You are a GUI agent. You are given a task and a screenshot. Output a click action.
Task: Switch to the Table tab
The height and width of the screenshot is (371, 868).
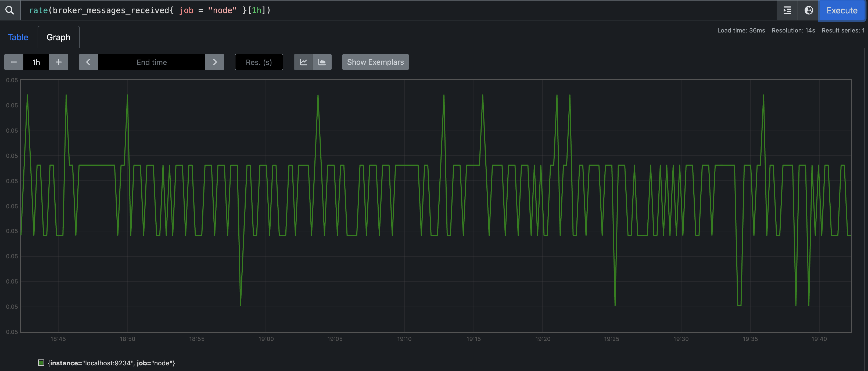[x=18, y=37]
